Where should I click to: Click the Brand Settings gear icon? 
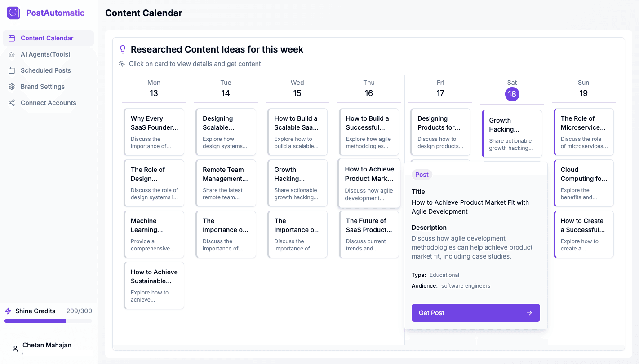coord(12,87)
